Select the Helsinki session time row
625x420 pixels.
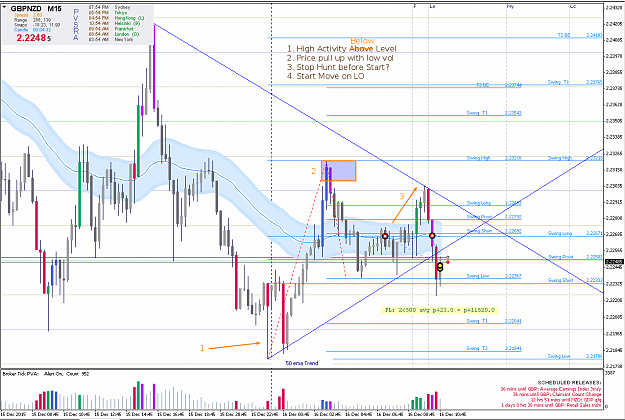click(113, 24)
